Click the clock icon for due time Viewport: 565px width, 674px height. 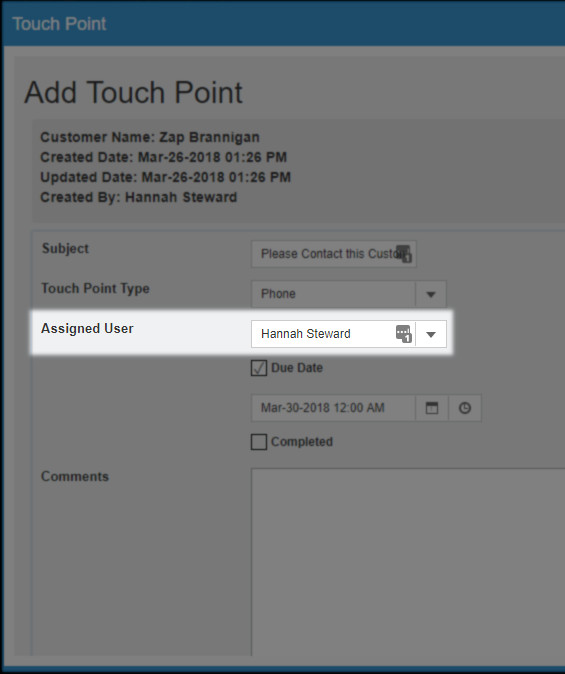(465, 408)
